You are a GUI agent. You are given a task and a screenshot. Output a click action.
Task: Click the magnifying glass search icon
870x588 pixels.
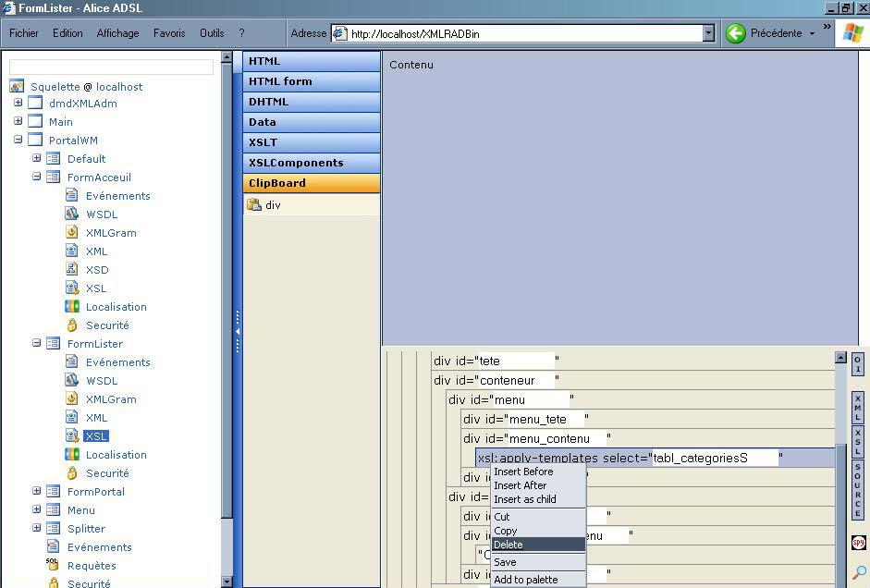pyautogui.click(x=858, y=573)
